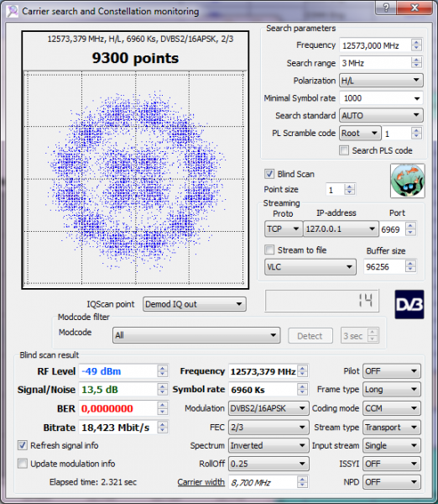Enable the Search PLS code checkbox
This screenshot has width=438, height=504.
(344, 150)
